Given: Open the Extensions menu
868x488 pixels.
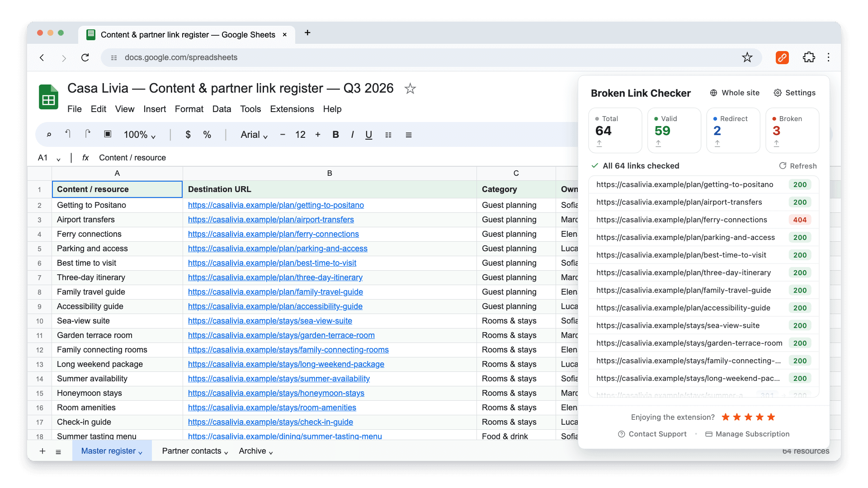Looking at the screenshot, I should point(292,109).
